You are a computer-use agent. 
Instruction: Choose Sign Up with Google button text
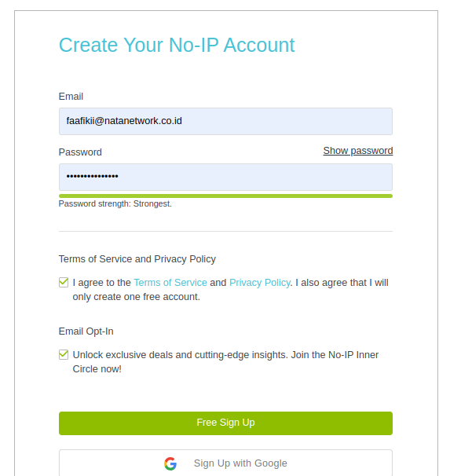[240, 463]
